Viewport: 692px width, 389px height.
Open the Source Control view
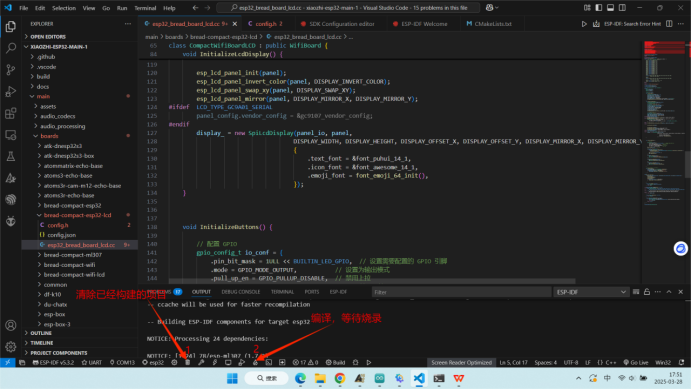[11, 69]
